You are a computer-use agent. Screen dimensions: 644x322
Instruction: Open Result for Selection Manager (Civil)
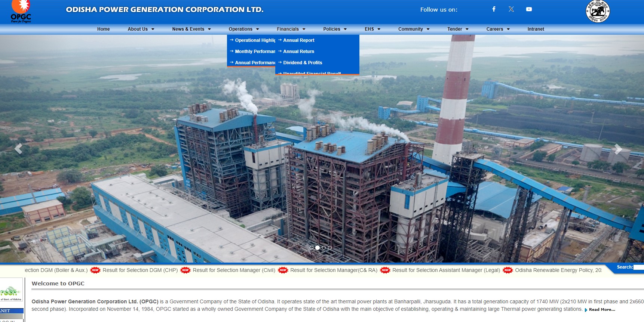(x=234, y=270)
